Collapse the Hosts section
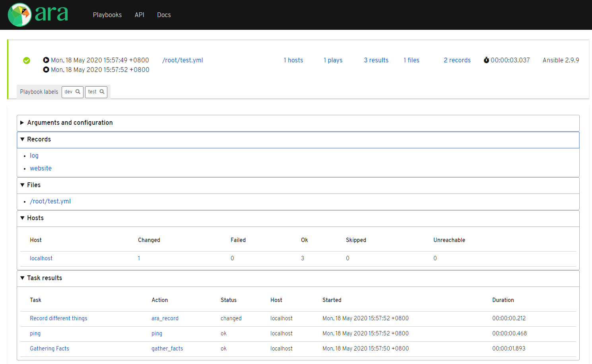 (x=35, y=218)
